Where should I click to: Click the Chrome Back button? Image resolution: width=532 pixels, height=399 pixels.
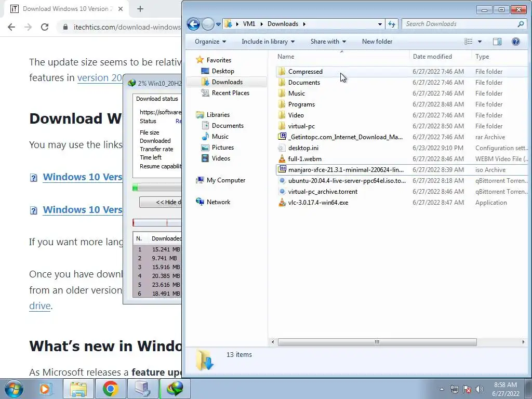tap(11, 27)
